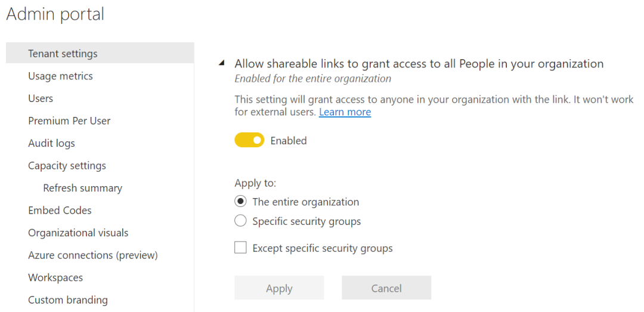644x312 pixels.
Task: Select Azure connections (preview) item
Action: click(92, 255)
